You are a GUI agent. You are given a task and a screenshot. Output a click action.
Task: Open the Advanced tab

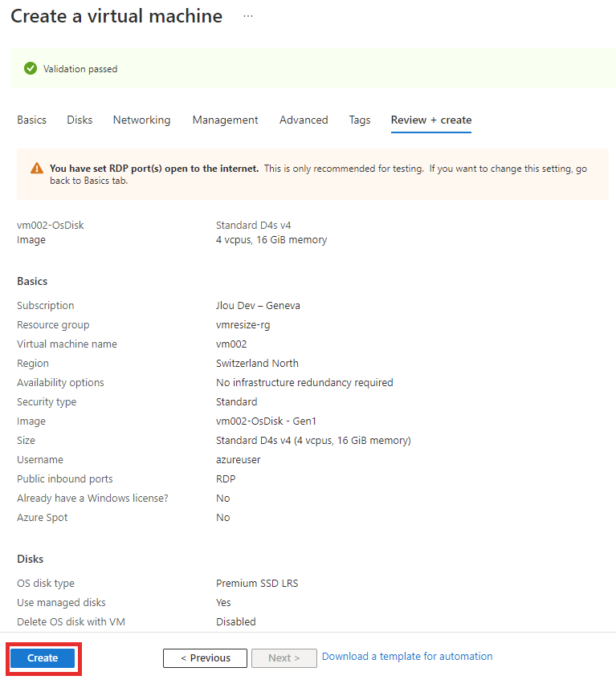click(x=304, y=120)
